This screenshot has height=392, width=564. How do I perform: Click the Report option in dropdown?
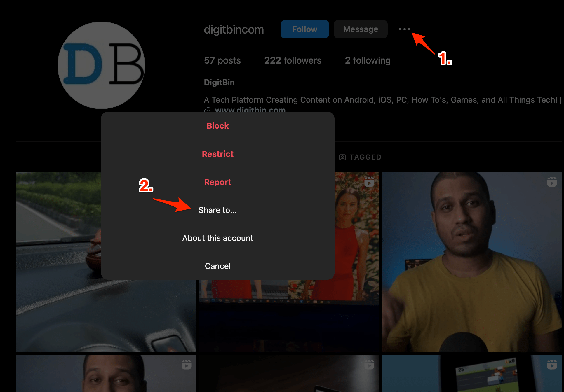218,182
